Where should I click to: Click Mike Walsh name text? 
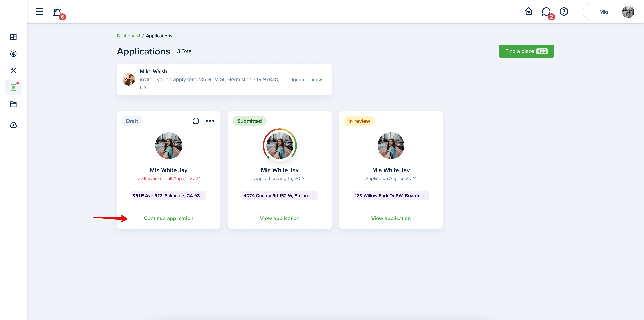153,71
